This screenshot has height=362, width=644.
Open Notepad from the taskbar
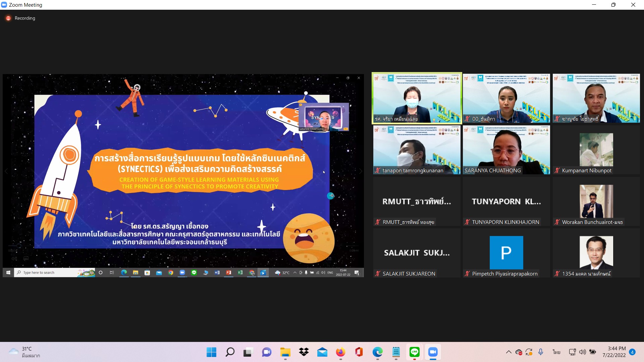(396, 352)
